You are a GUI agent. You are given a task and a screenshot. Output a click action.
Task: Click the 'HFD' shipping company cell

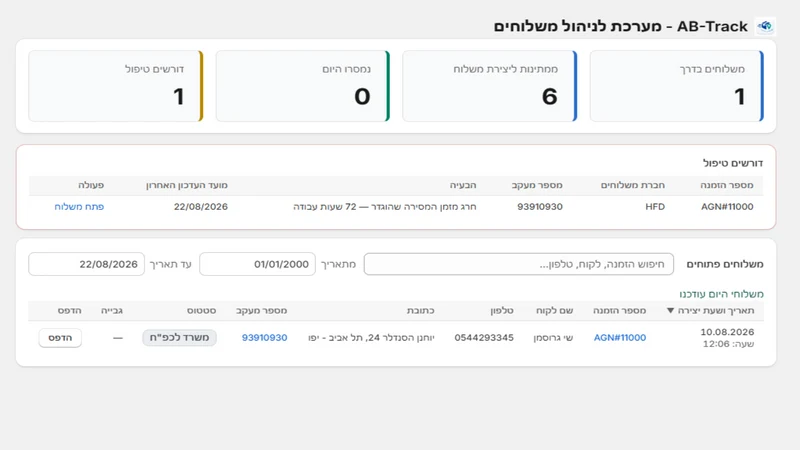point(655,207)
